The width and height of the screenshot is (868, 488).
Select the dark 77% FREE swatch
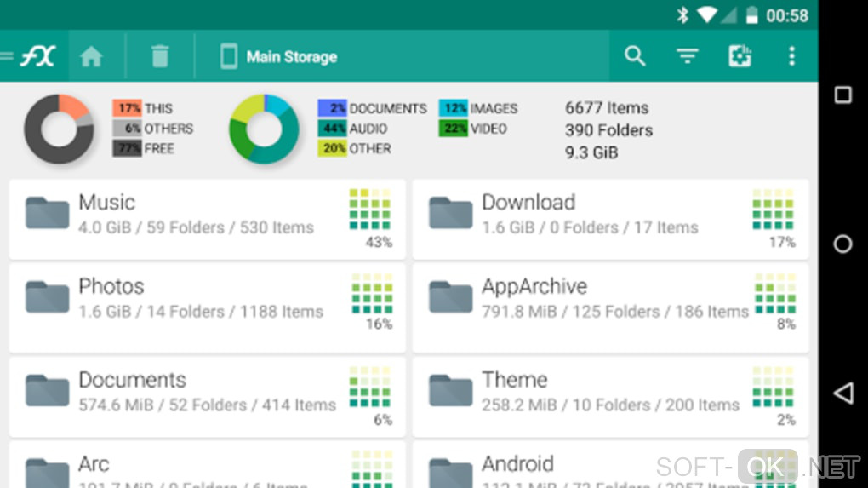[128, 148]
